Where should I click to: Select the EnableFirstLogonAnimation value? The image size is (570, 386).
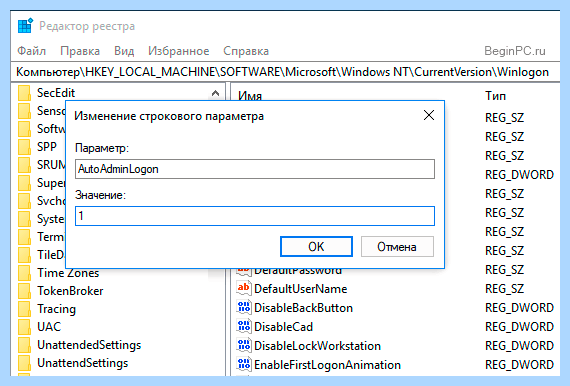[327, 365]
